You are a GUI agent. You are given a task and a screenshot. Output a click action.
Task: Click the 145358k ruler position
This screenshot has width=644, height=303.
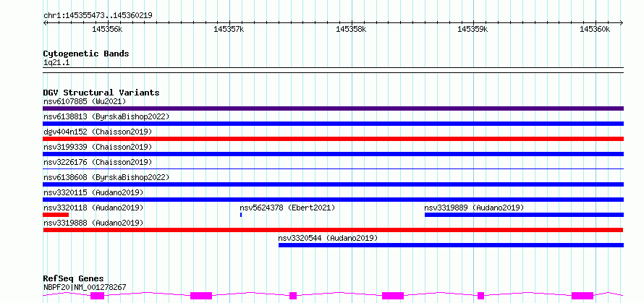pos(351,30)
